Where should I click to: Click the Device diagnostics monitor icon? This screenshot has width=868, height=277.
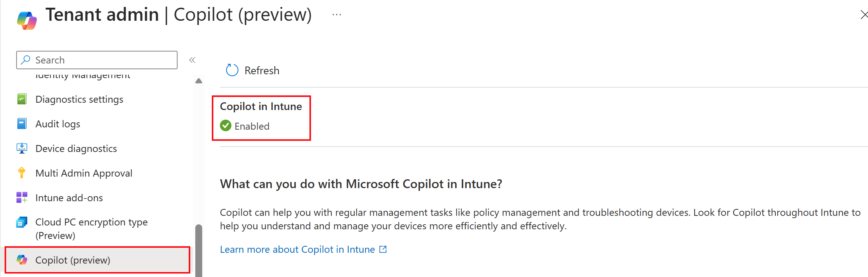click(x=22, y=149)
